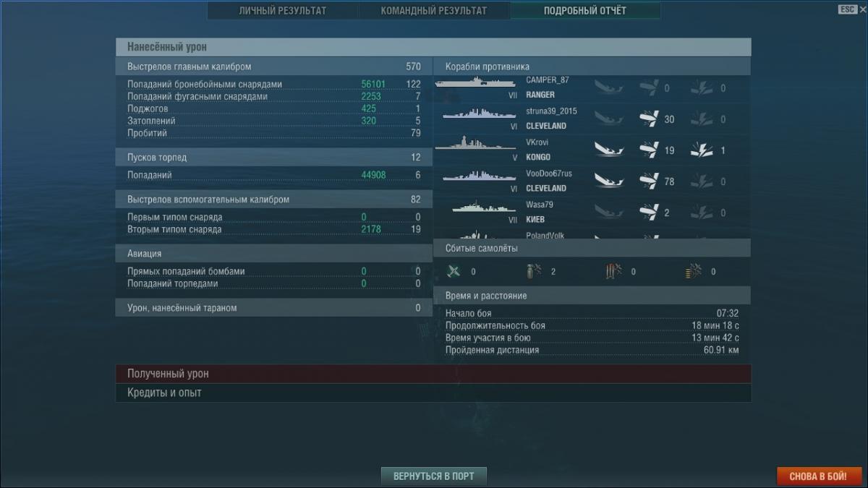Screen dimensions: 868x488
Task: Click the critical hit icon beside Kongo's count 1
Action: pos(700,150)
